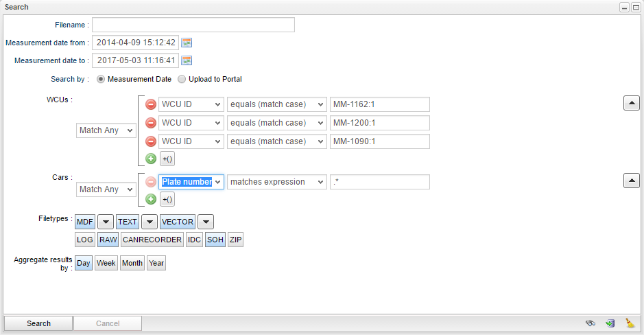644x335 pixels.
Task: Toggle the RAW filetype button
Action: [108, 240]
